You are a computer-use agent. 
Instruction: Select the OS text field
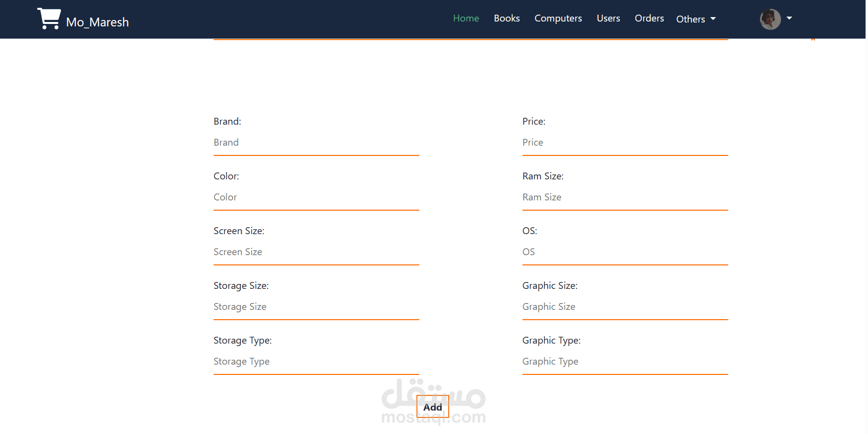click(625, 252)
